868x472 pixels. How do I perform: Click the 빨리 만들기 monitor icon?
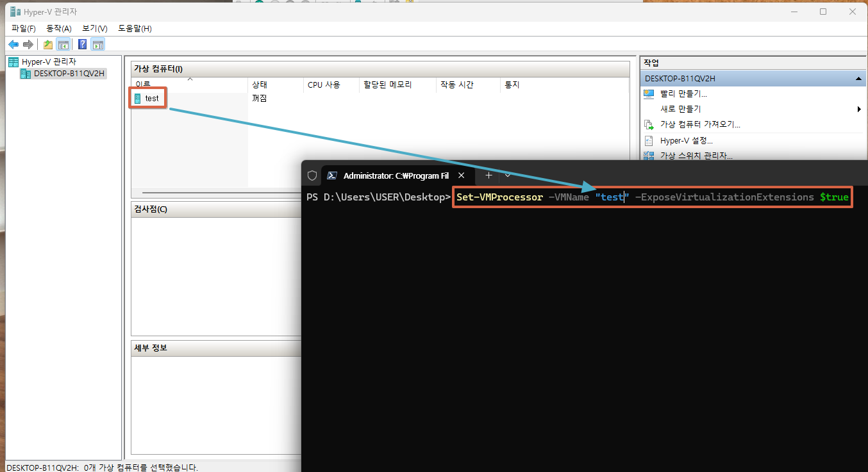pyautogui.click(x=649, y=94)
